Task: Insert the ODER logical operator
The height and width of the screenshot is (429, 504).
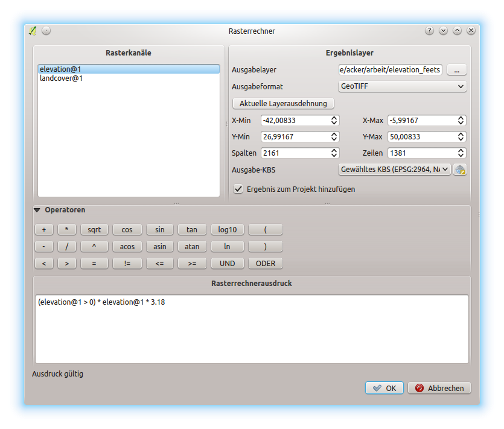Action: (265, 264)
